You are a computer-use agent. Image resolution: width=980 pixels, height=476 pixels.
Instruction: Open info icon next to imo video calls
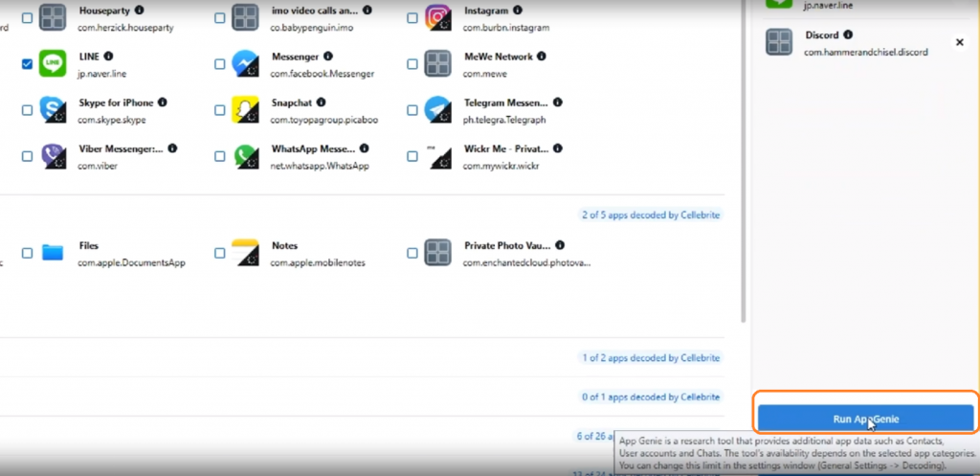(x=367, y=10)
